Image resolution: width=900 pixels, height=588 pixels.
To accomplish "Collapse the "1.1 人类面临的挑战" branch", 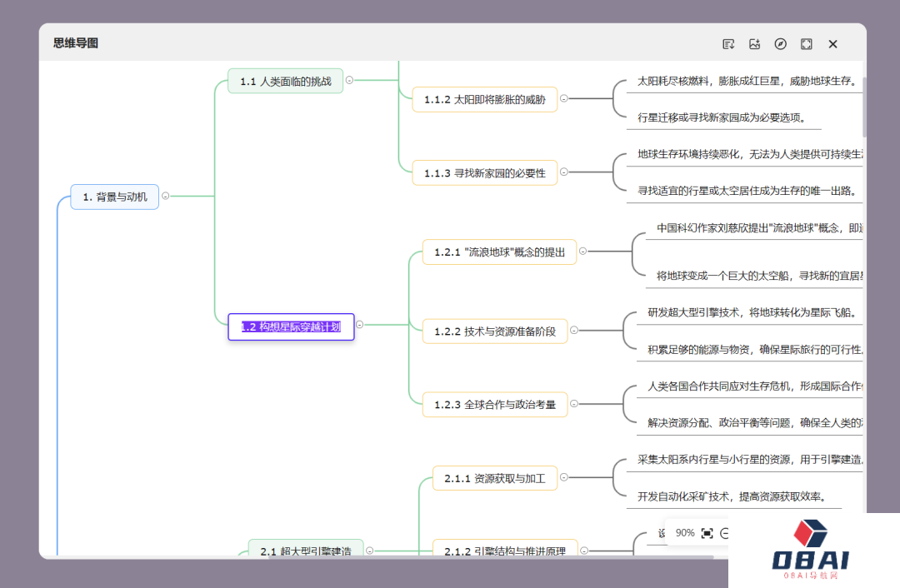I will pos(349,81).
